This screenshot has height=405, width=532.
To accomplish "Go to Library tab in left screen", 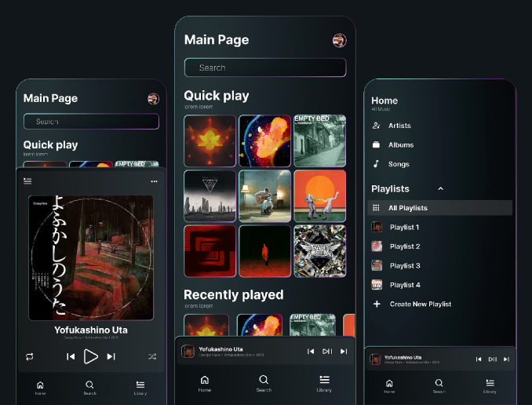I will [x=140, y=388].
